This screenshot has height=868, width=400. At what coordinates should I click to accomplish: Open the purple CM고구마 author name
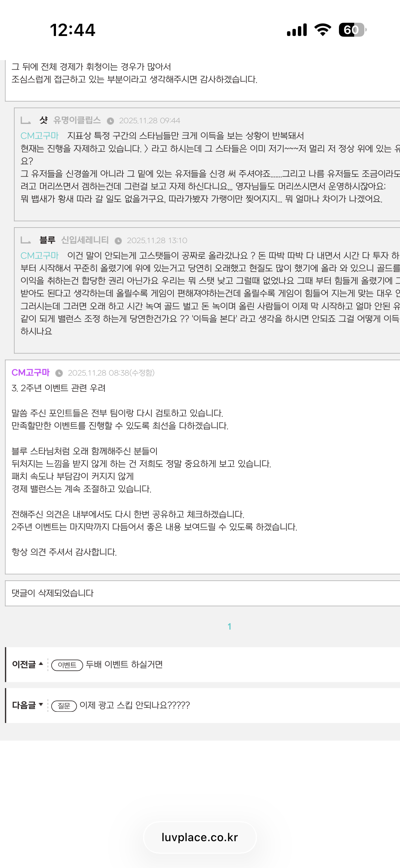[31, 373]
